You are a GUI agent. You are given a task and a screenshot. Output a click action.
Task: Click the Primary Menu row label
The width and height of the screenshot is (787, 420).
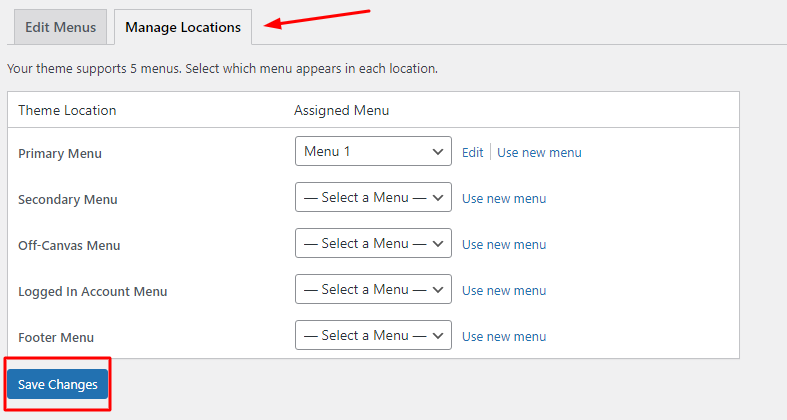point(60,154)
